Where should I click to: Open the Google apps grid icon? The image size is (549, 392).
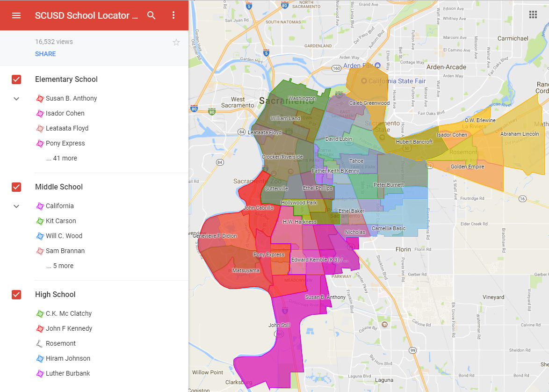(533, 15)
